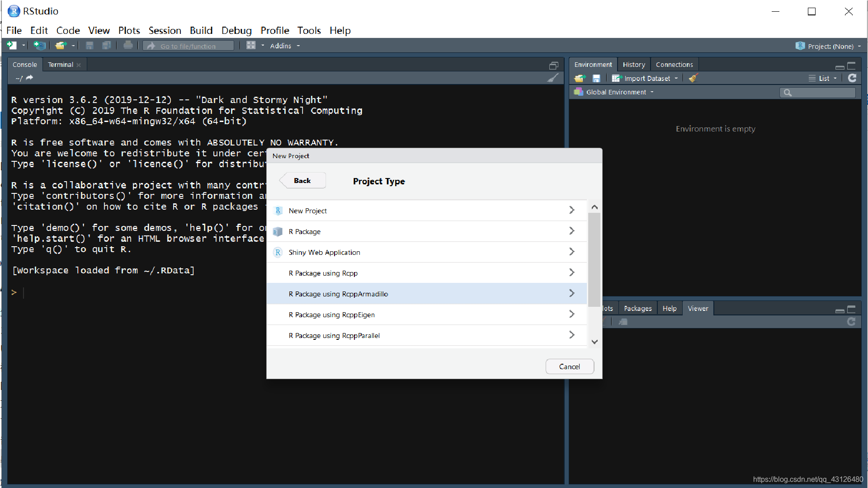
Task: Open the panes layout dropdown arrow
Action: click(x=263, y=45)
